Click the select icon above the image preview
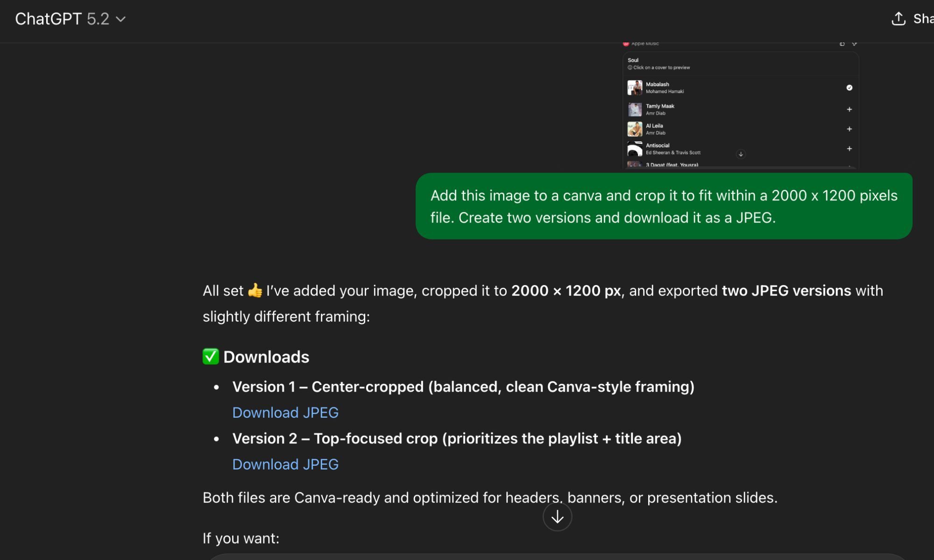 (x=856, y=43)
